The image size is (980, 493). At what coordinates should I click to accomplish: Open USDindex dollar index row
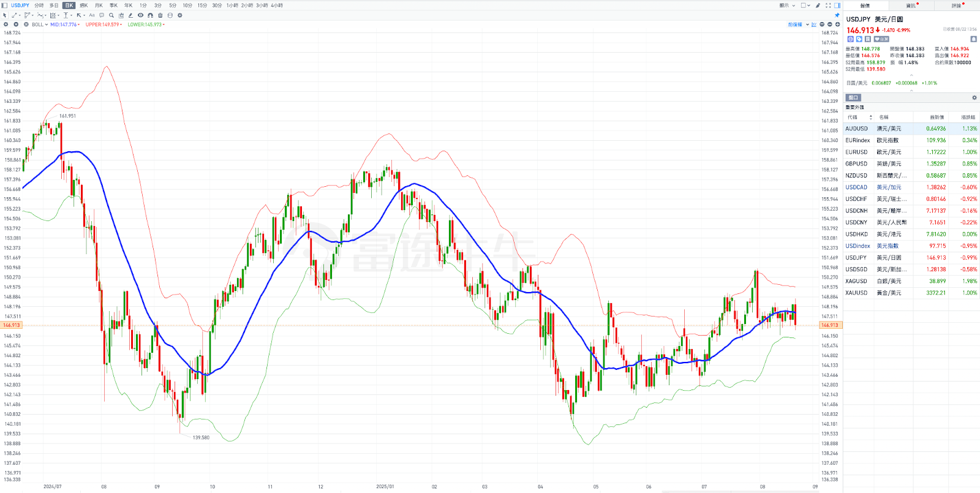(911, 246)
